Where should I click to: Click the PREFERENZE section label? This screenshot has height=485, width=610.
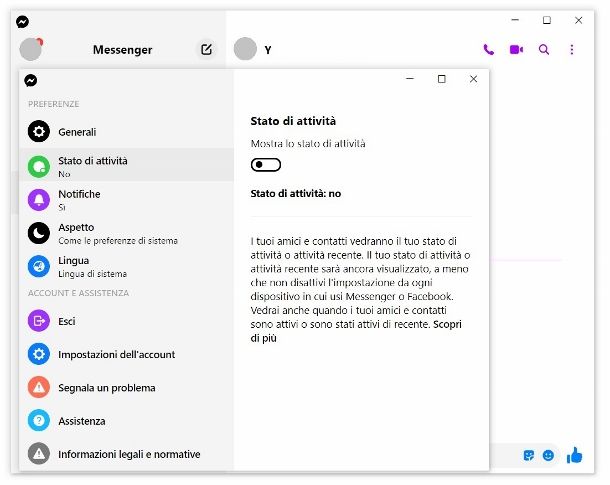tap(54, 104)
